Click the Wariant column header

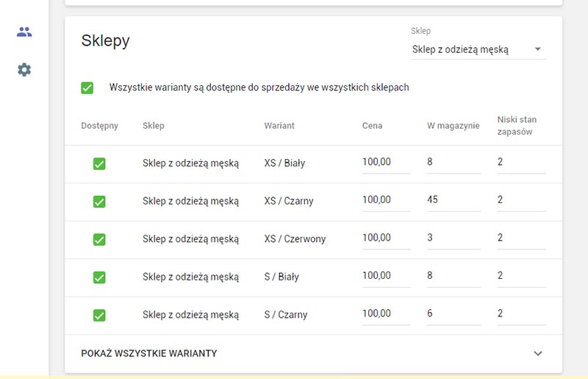click(x=279, y=125)
